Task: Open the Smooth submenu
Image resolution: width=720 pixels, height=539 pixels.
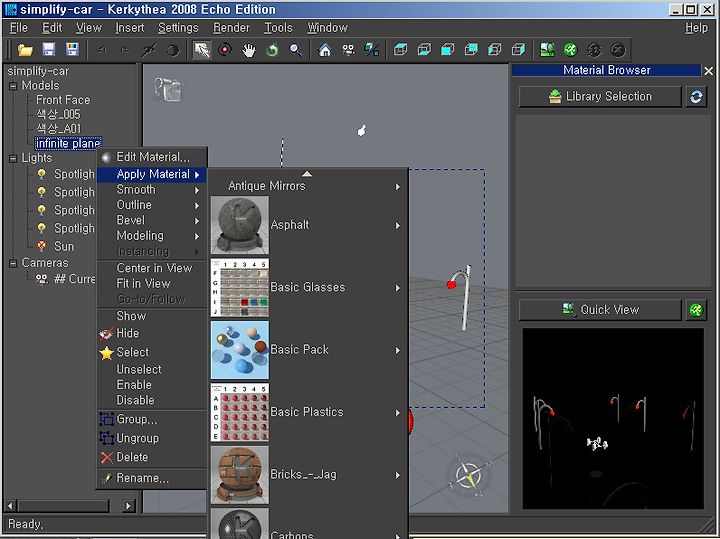Action: pos(152,190)
